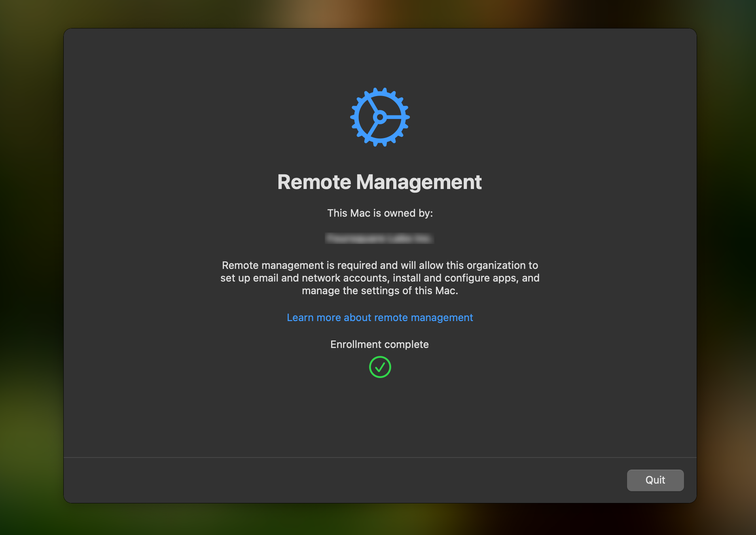Click the Enrollment complete label
Image resolution: width=756 pixels, height=535 pixels.
(x=379, y=344)
